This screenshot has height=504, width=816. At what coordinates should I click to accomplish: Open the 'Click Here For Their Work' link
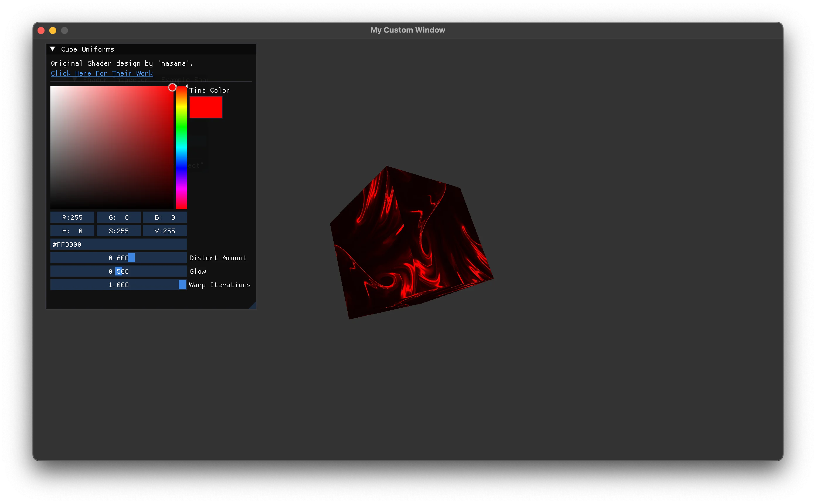(102, 73)
